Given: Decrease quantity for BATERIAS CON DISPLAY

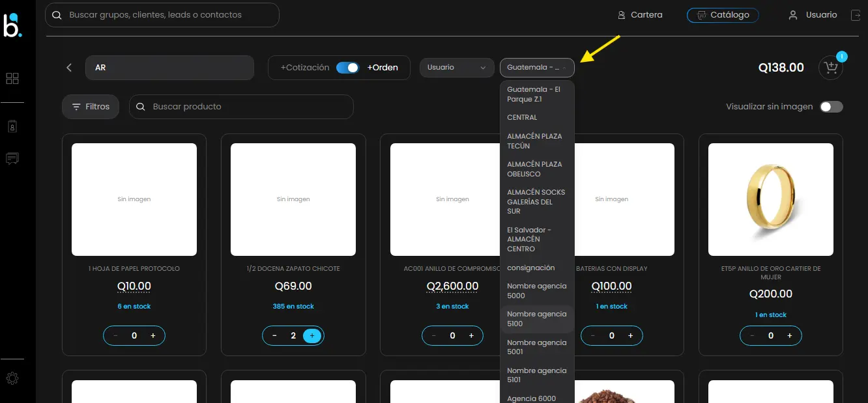Looking at the screenshot, I should (593, 336).
